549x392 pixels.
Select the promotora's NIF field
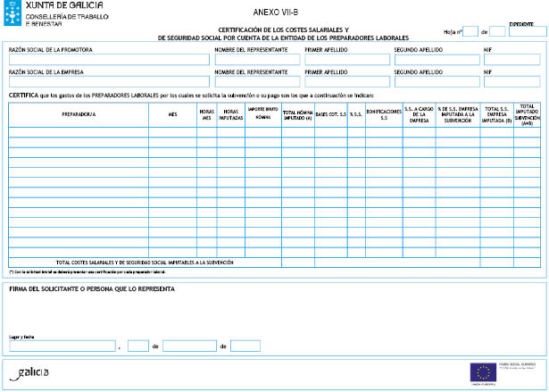coord(513,60)
